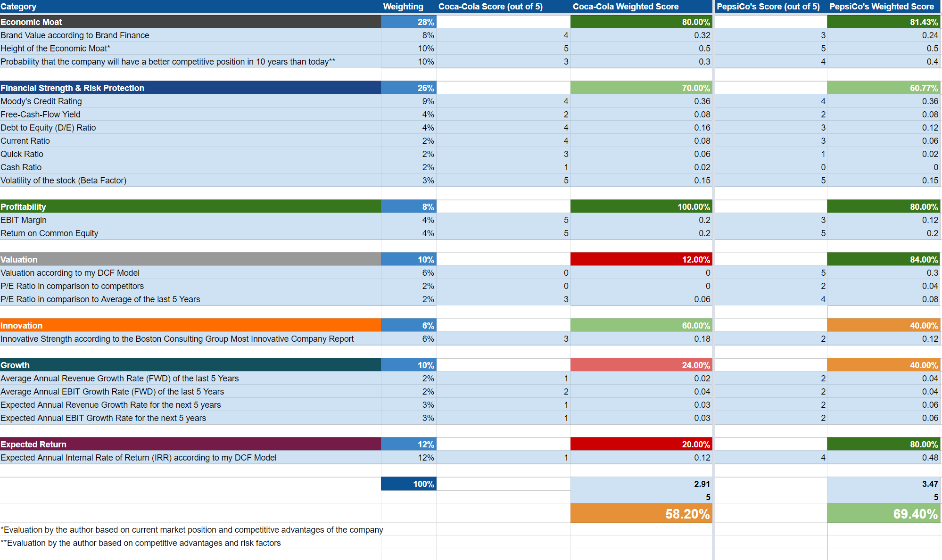This screenshot has width=942, height=560.
Task: Click P/E Ratio versus last 5 Years average
Action: coord(190,299)
